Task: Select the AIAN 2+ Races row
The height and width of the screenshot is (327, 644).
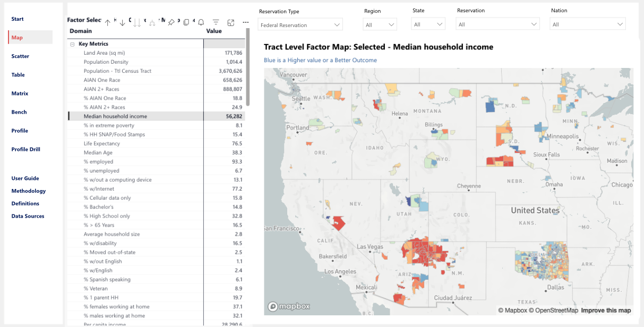Action: coord(156,89)
